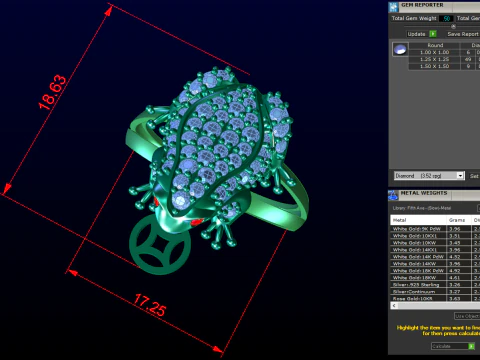Click the Library Fifth Axis Metal label
This screenshot has width=480, height=360.
point(422,208)
